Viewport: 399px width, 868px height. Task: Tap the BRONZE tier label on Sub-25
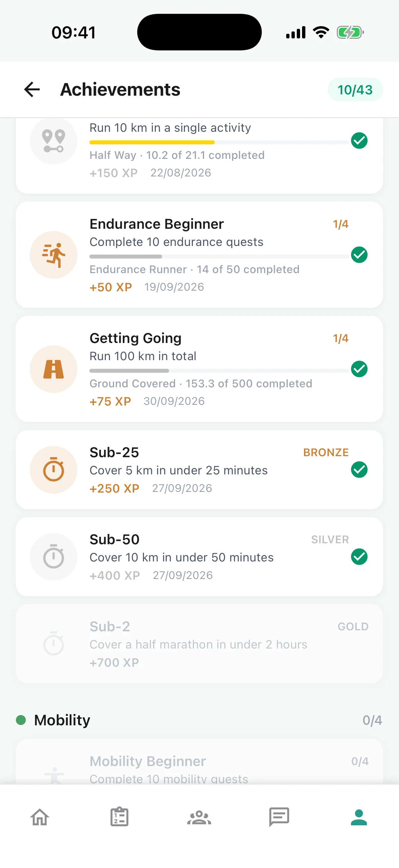point(326,452)
